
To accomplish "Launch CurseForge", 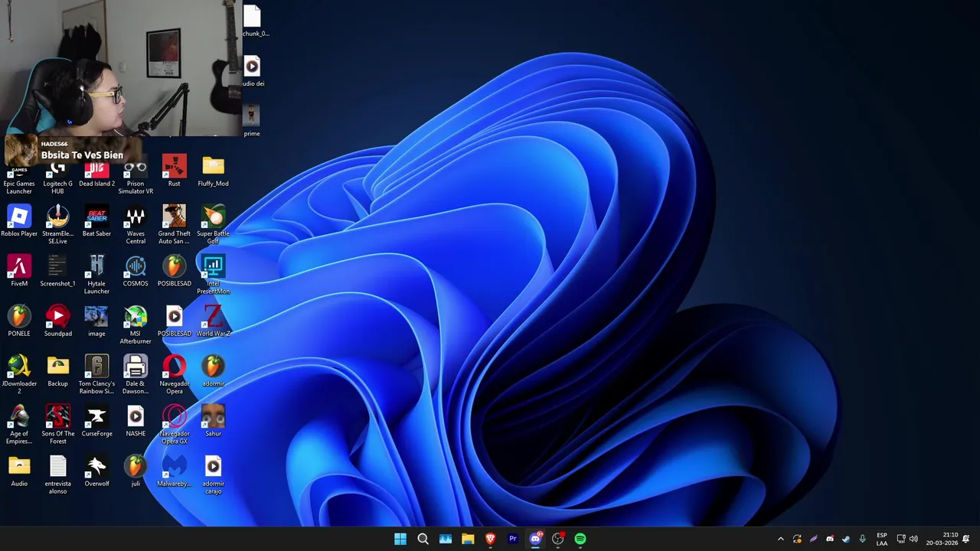I will tap(96, 421).
